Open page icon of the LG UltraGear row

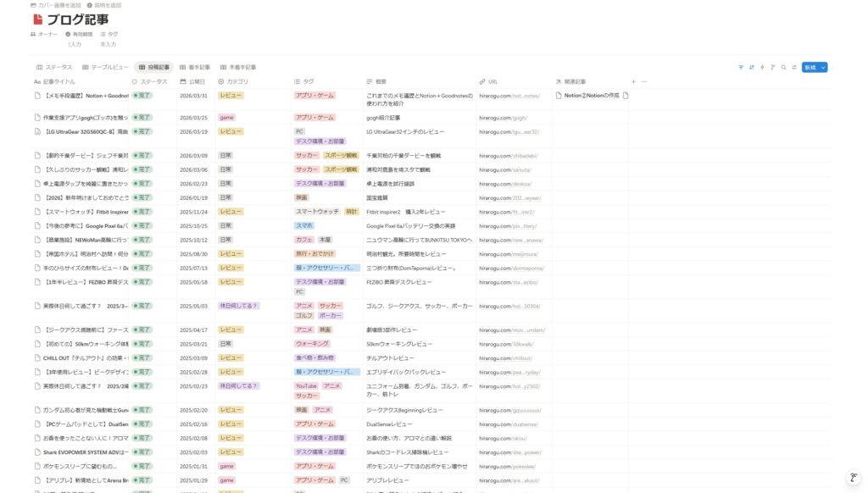tap(37, 131)
